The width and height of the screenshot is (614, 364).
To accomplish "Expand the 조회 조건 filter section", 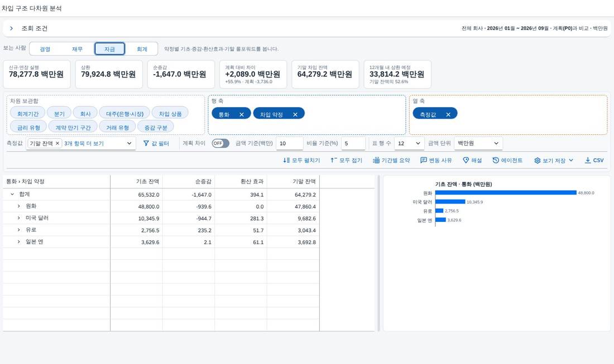I will (x=11, y=28).
